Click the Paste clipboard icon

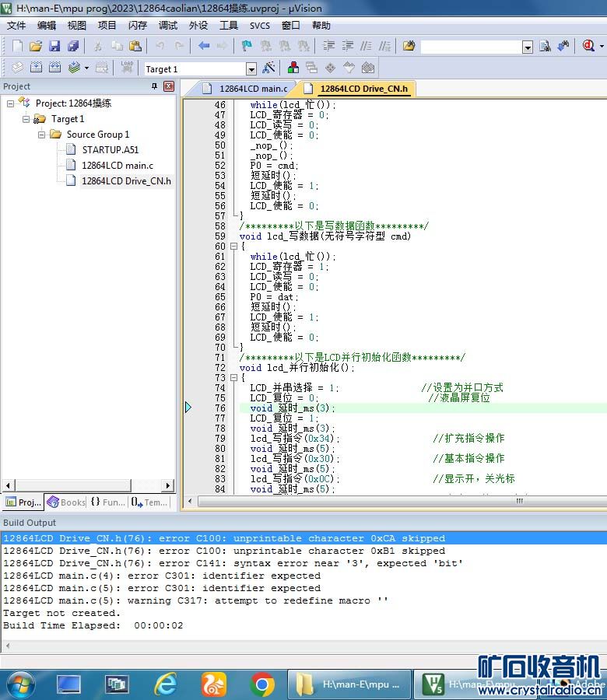tap(135, 47)
